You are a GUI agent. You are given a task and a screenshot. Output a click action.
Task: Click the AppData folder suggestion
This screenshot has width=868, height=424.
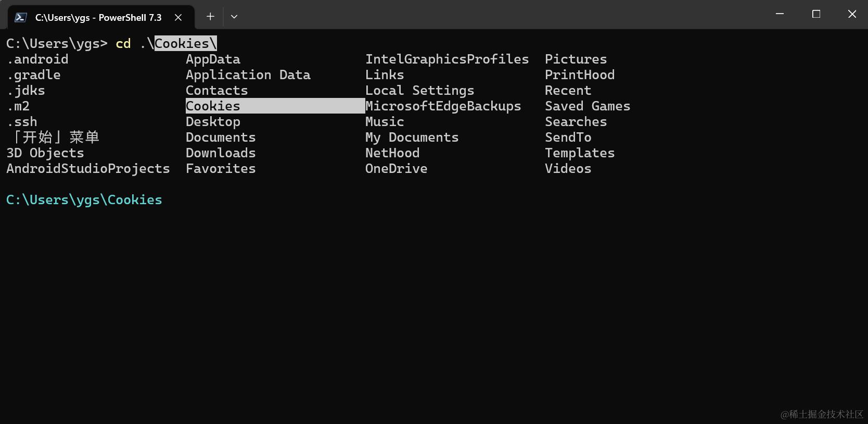click(213, 59)
